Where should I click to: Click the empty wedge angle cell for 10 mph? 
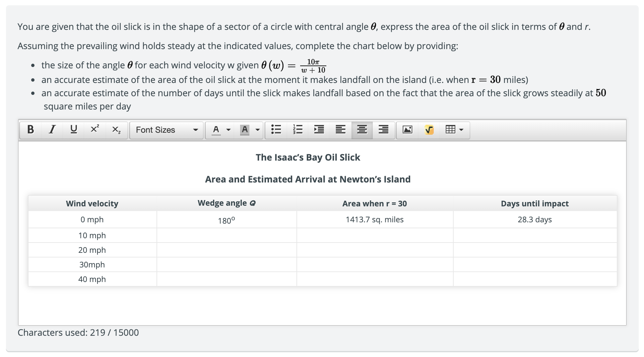(x=226, y=235)
